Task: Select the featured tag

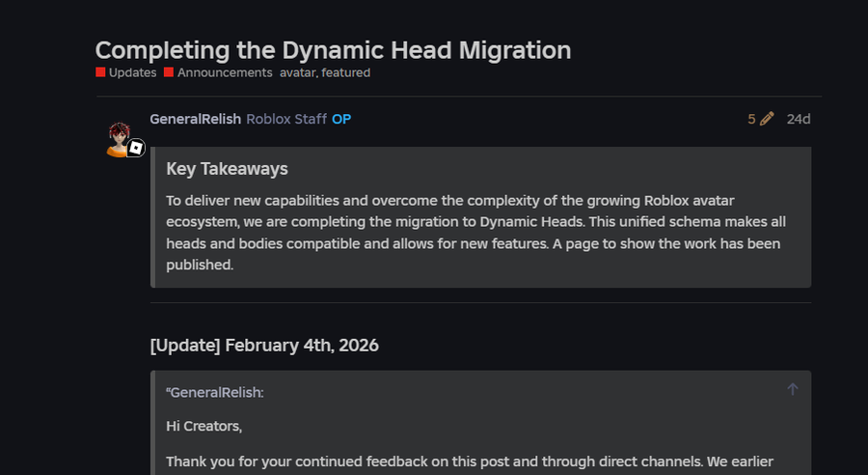Action: coord(346,72)
